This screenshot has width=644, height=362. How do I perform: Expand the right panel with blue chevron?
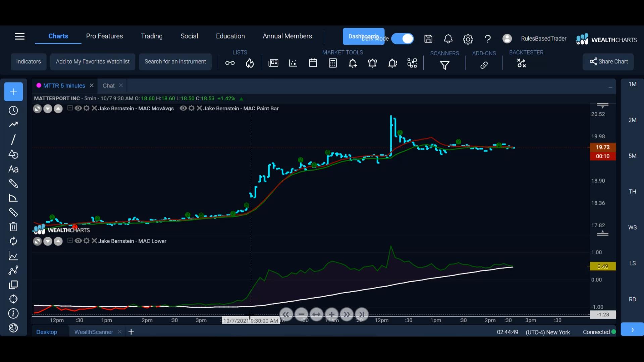632,329
